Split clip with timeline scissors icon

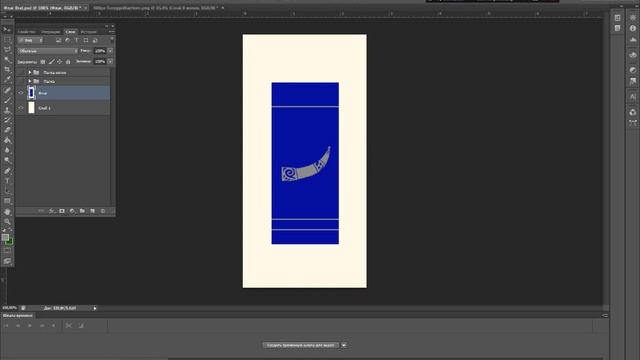[69, 326]
